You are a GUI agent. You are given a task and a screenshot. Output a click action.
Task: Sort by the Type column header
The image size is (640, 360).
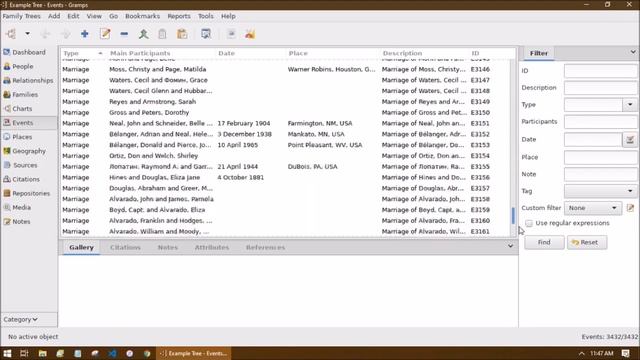pyautogui.click(x=83, y=53)
